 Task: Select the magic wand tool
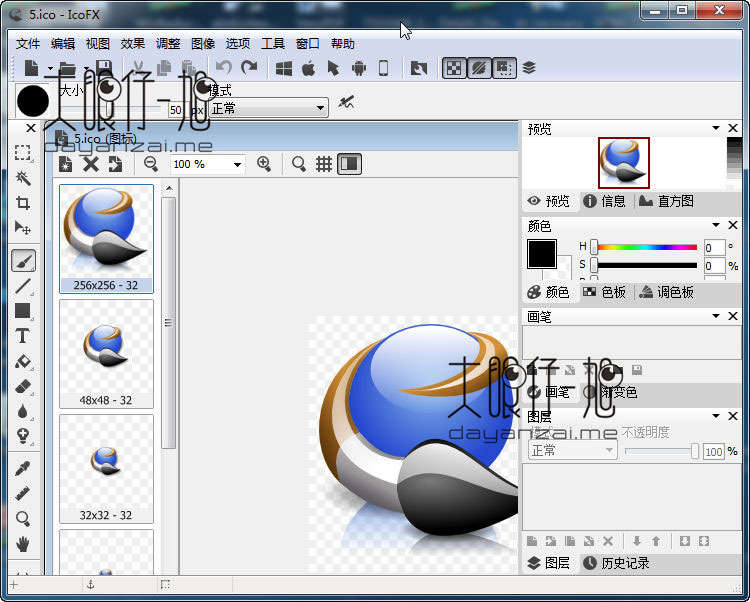coord(22,178)
